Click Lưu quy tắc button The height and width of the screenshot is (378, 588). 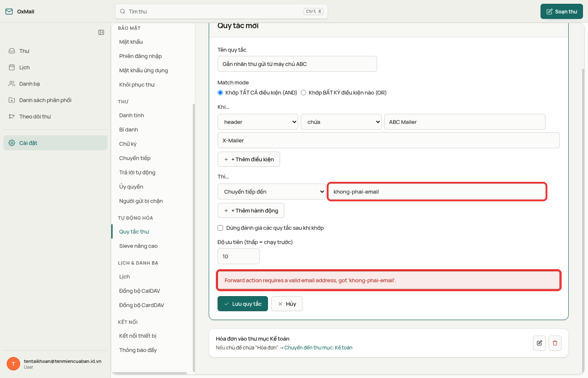[243, 304]
